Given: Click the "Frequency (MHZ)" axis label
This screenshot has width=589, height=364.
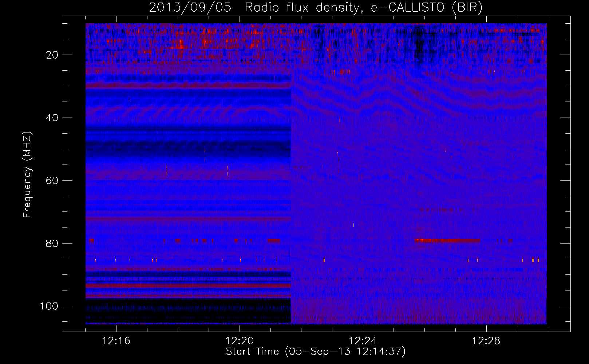Looking at the screenshot, I should point(28,175).
